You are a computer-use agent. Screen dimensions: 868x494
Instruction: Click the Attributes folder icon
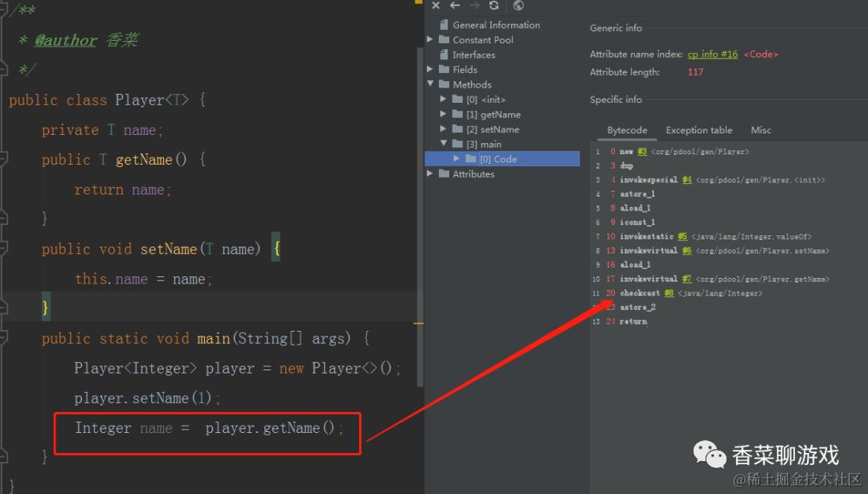pyautogui.click(x=444, y=174)
